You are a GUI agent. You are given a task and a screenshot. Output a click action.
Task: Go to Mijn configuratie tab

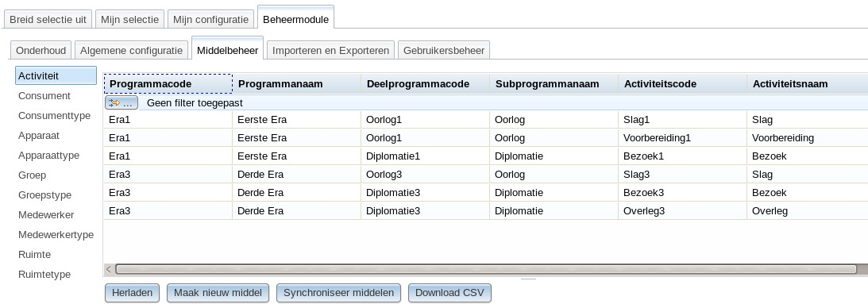click(211, 19)
